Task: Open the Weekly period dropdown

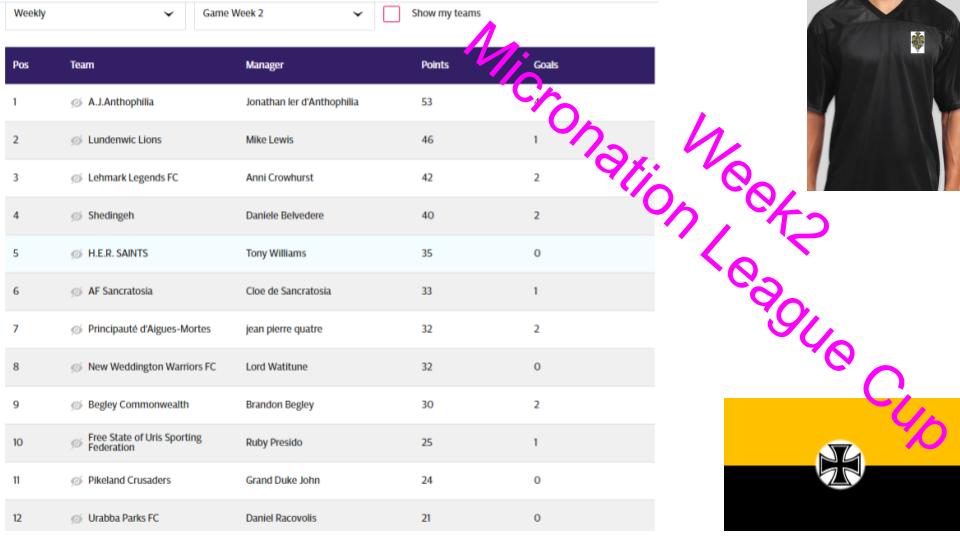Action: click(x=95, y=13)
